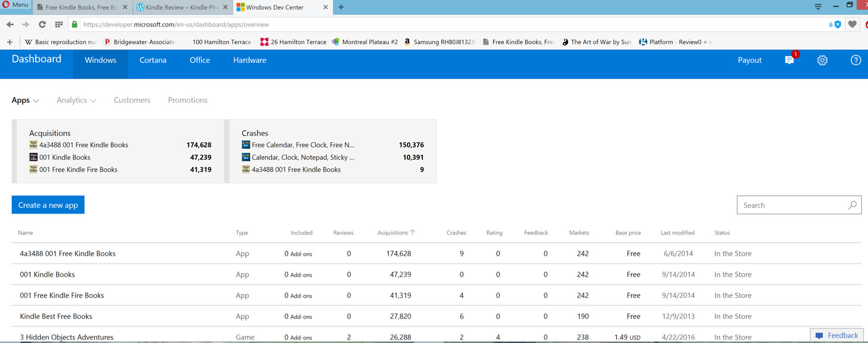Sort table by Crashes column
Viewport: 868px width, 343px height.
click(x=456, y=233)
